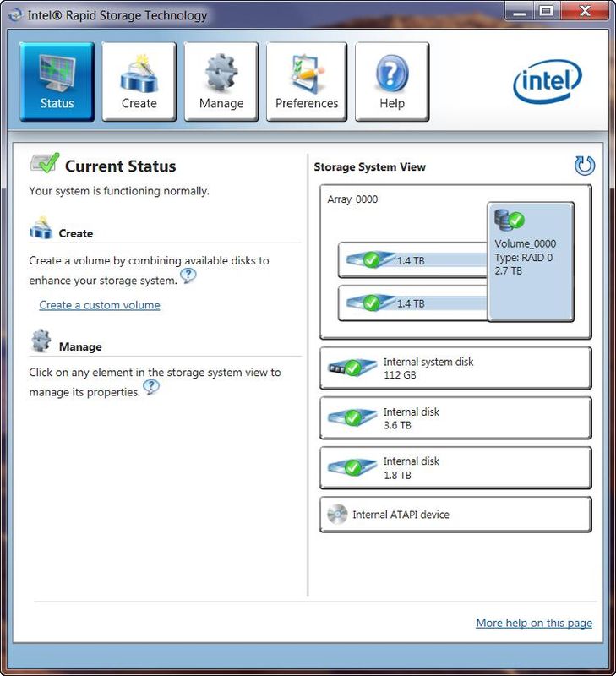Select the Internal ATAPI device
Image resolution: width=616 pixels, height=676 pixels.
[455, 515]
